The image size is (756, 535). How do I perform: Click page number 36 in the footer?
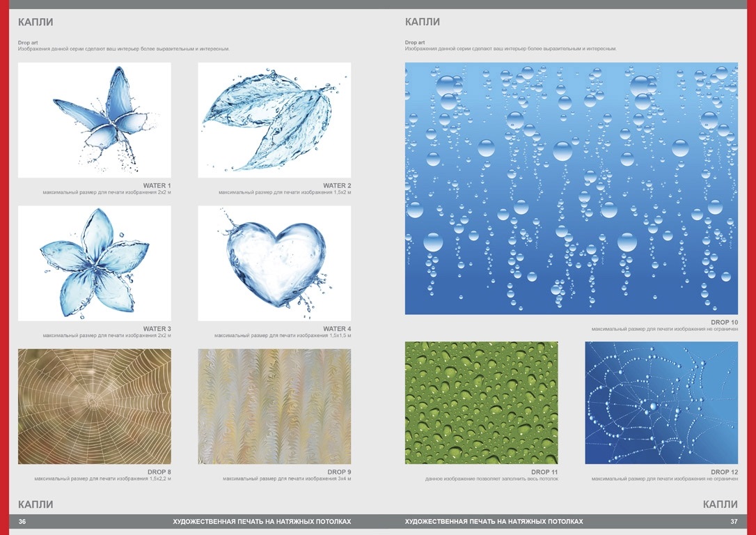click(22, 522)
